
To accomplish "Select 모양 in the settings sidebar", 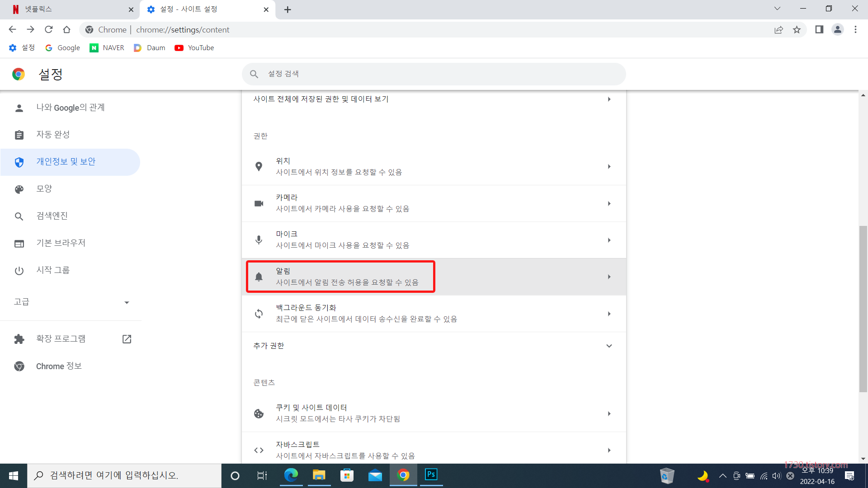I will 44,189.
